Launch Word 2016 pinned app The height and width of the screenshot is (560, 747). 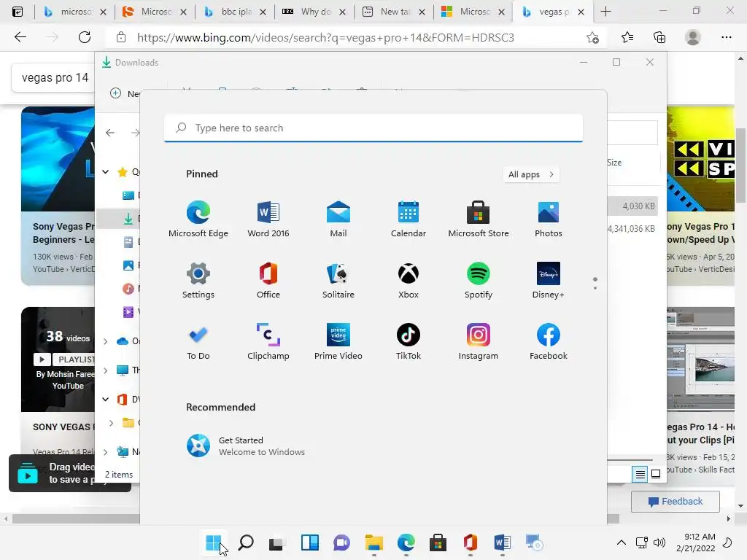[268, 219]
